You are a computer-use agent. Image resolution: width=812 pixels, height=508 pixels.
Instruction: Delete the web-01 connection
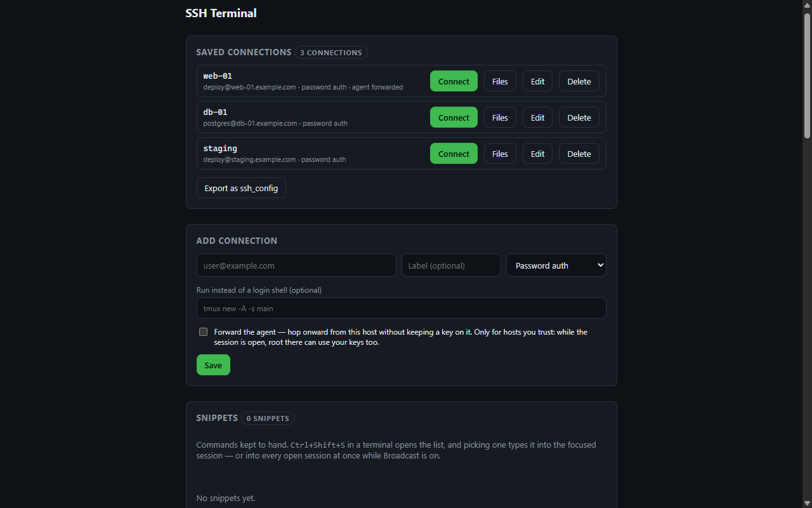point(579,81)
